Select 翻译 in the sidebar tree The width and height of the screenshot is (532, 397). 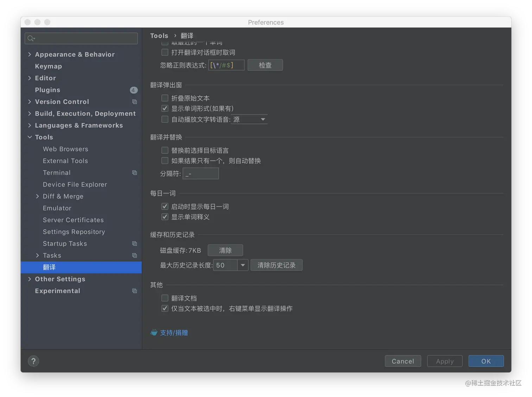coord(81,267)
